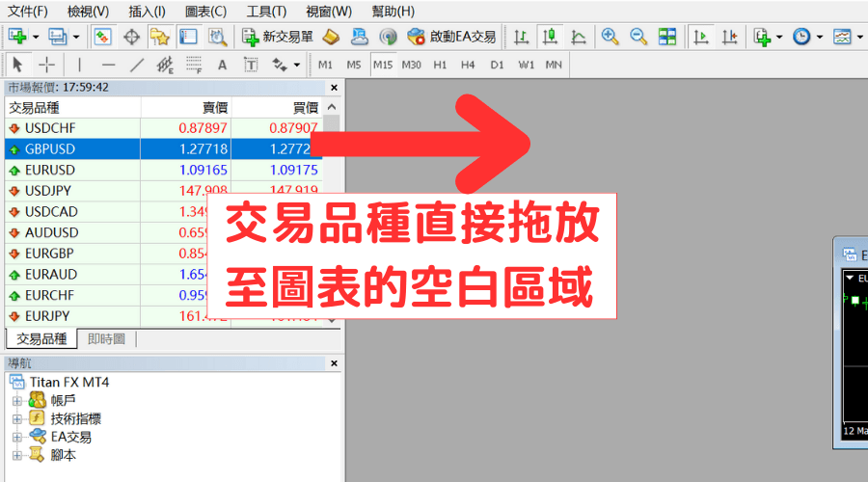
Task: Select the M1 timeframe
Action: 326,66
